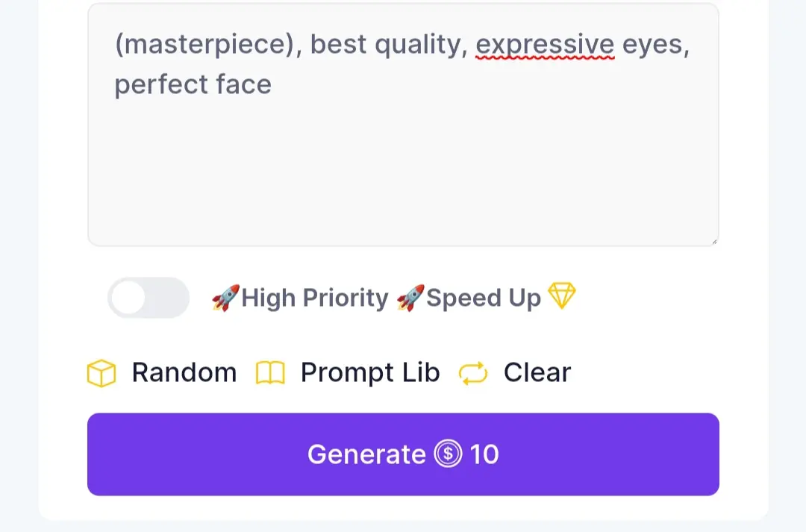Screen dimensions: 806x532
Task: Place cursor after perfect face text
Action: coord(273,85)
